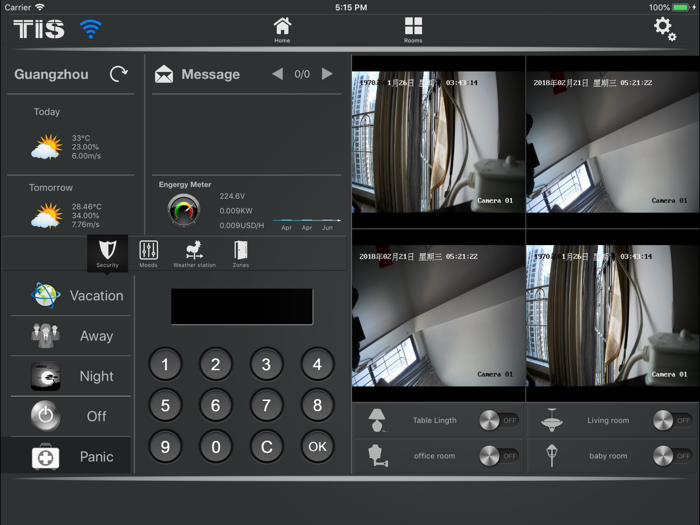Open the Home screen icon

click(x=282, y=29)
